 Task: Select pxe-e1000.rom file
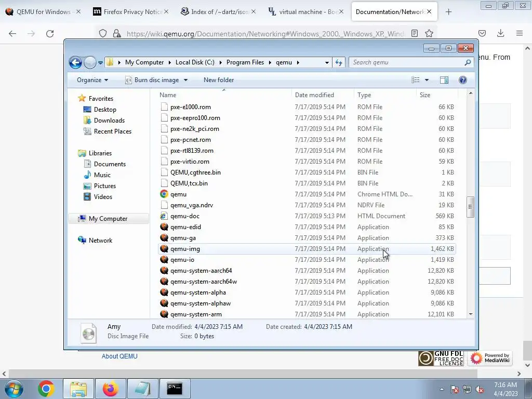click(307, 107)
